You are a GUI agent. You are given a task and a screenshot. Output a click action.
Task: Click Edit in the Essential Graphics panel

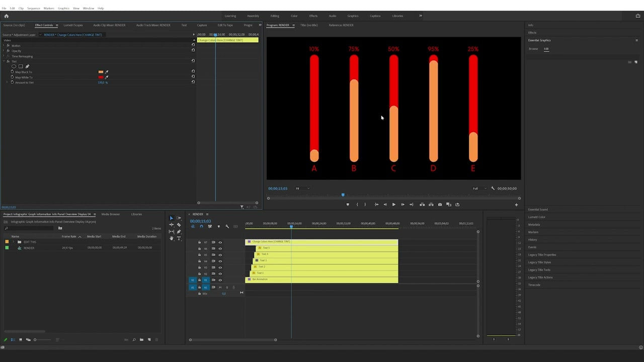pos(546,49)
